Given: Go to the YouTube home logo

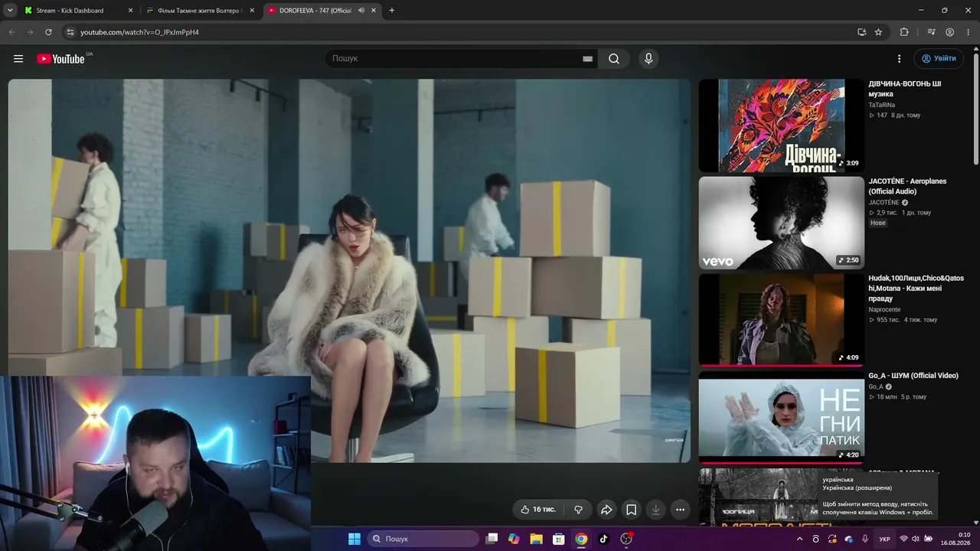Looking at the screenshot, I should pos(60,59).
